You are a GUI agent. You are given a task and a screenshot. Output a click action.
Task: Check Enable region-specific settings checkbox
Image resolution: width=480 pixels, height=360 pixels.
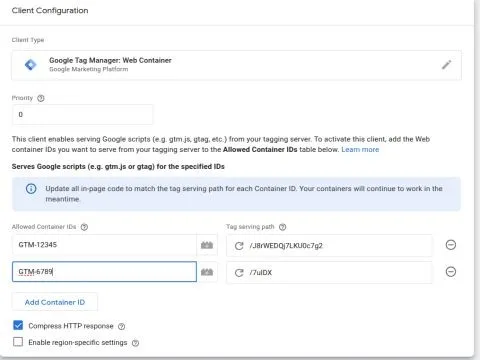coord(18,342)
